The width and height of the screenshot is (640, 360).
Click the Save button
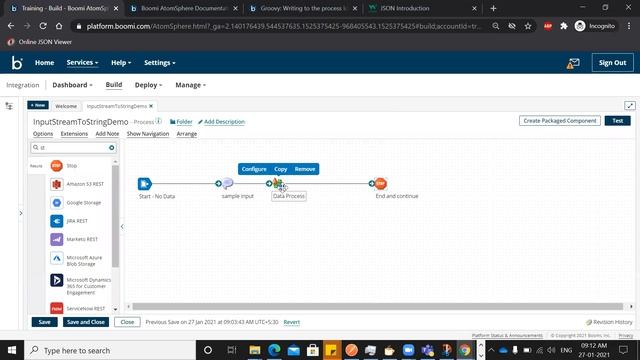point(44,322)
